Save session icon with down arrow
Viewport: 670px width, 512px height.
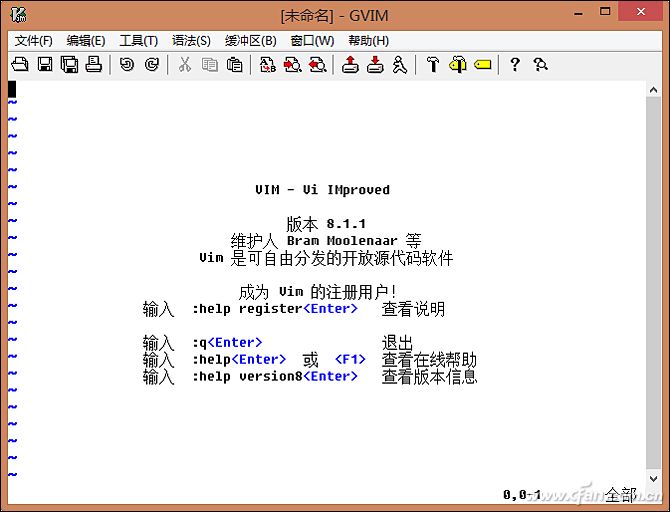point(375,65)
